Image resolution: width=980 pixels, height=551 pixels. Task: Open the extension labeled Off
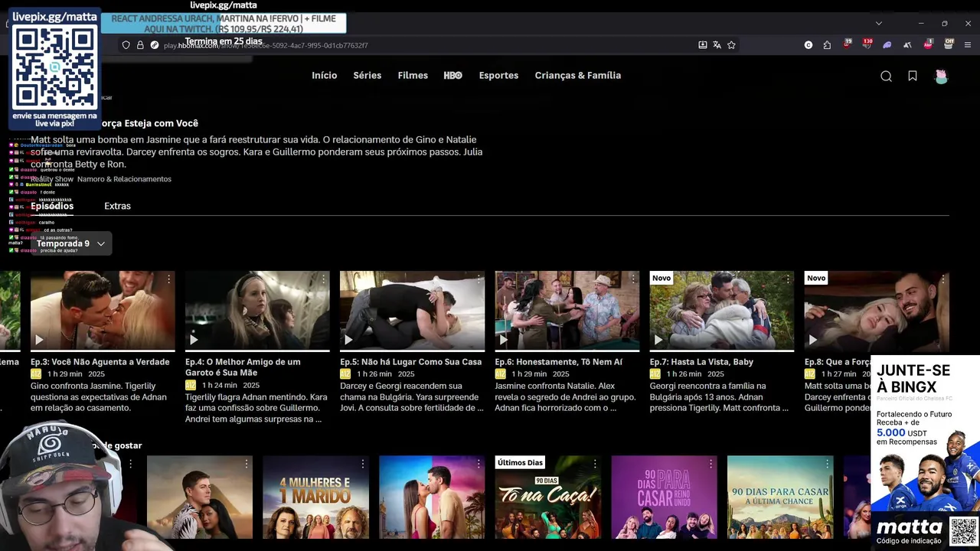pyautogui.click(x=948, y=44)
